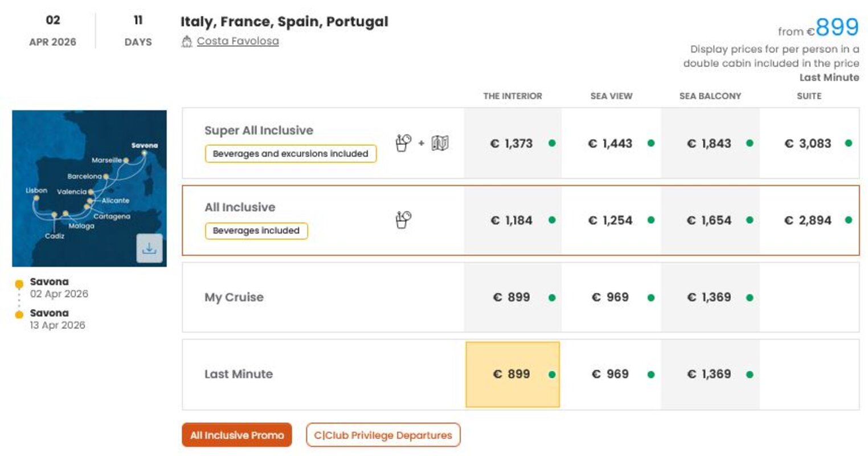Click the Super All Inclusive beverages icon

[x=403, y=142]
